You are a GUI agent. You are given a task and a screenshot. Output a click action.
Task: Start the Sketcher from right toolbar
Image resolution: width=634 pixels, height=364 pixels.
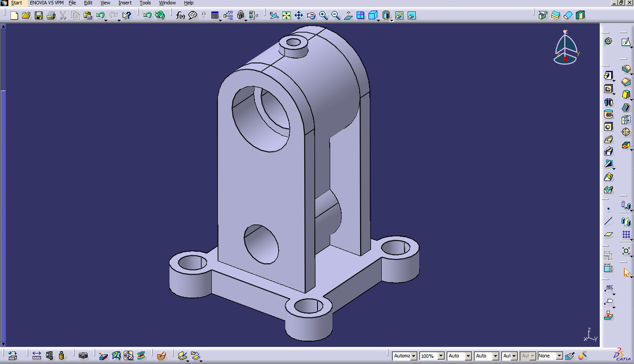click(x=626, y=43)
